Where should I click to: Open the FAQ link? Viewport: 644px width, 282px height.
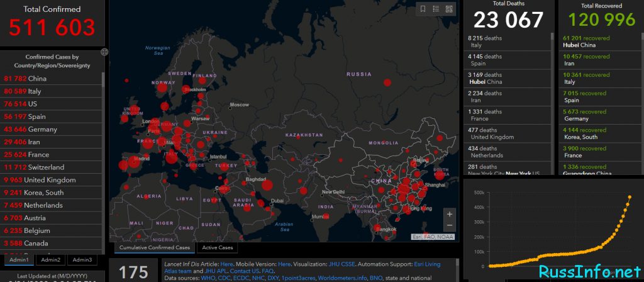pyautogui.click(x=267, y=271)
